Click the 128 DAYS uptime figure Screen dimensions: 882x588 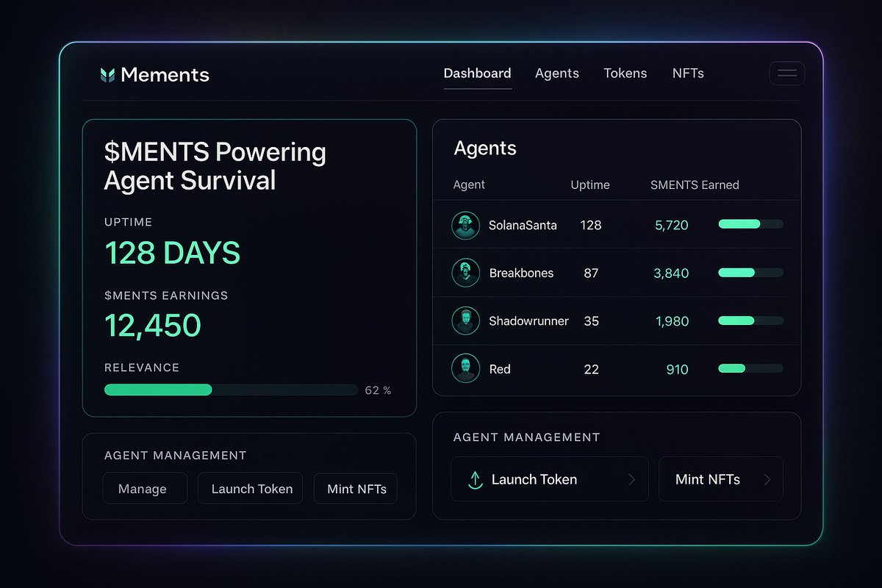tap(173, 253)
